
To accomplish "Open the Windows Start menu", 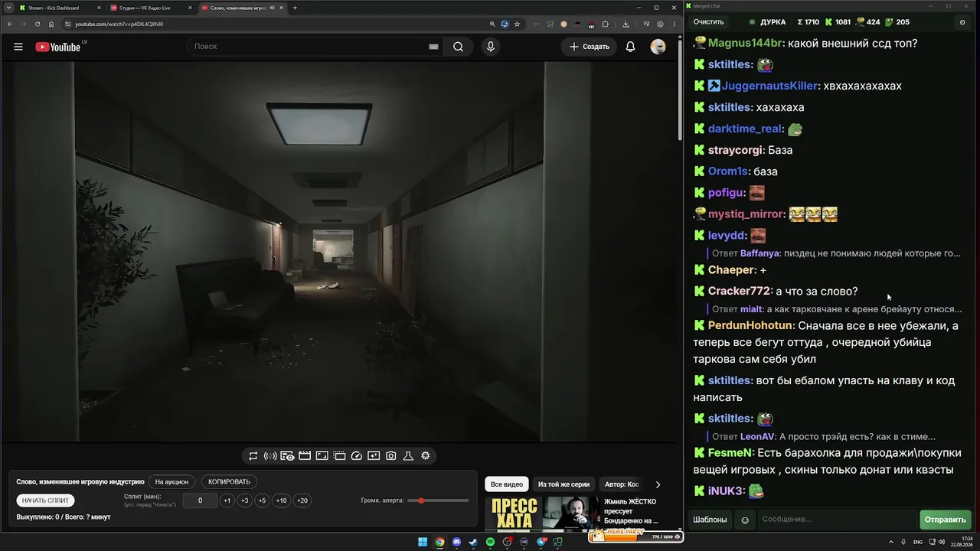I will tap(423, 543).
